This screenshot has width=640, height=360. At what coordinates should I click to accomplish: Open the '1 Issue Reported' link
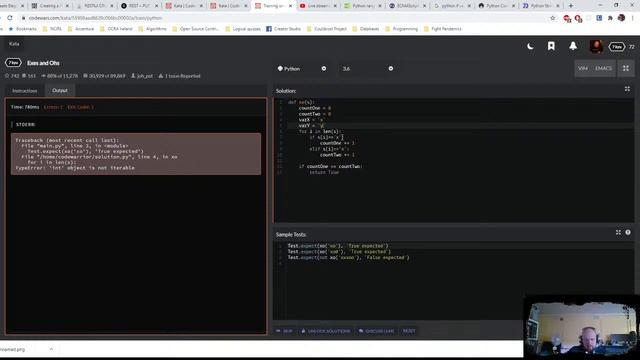point(179,76)
